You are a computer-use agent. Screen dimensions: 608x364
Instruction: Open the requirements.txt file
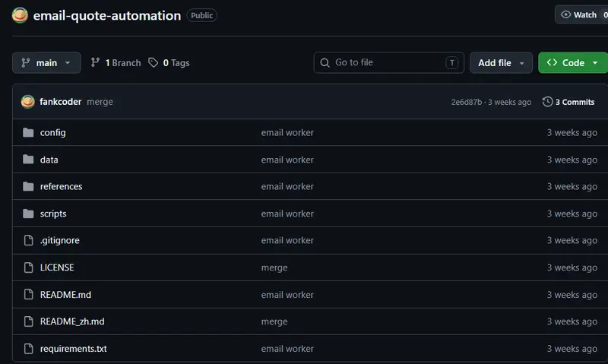click(73, 349)
